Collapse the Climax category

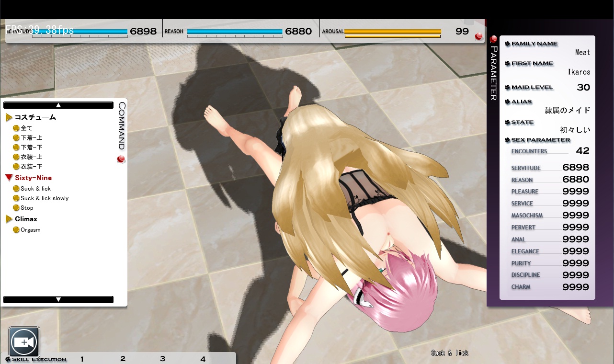click(x=22, y=219)
